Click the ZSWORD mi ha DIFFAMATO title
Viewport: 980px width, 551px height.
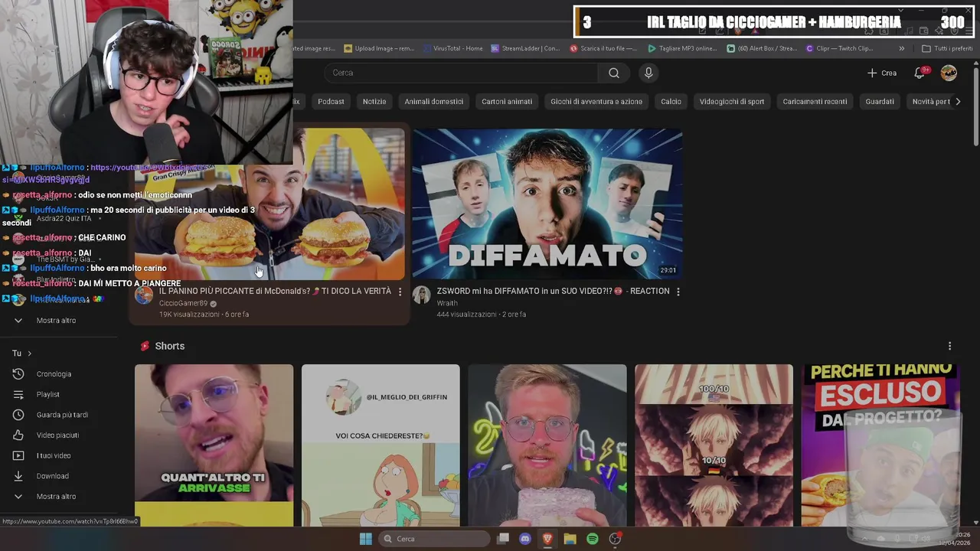(553, 292)
